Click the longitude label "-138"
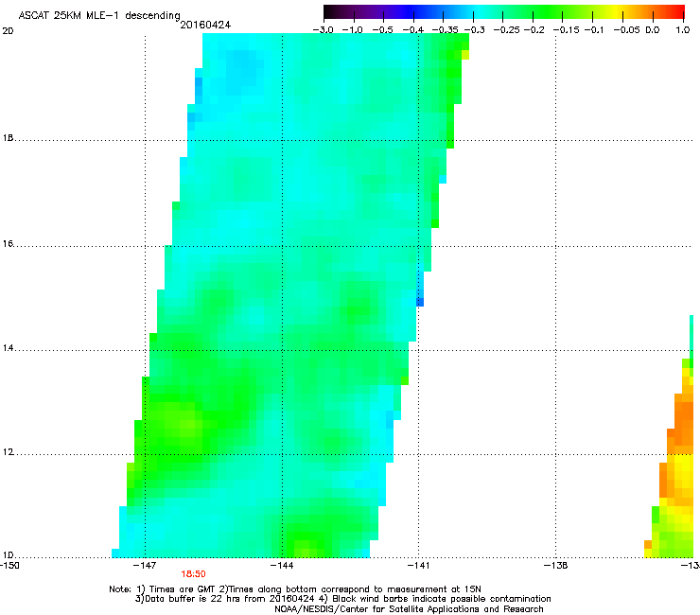Screen dimensions: 700x615 (555, 566)
